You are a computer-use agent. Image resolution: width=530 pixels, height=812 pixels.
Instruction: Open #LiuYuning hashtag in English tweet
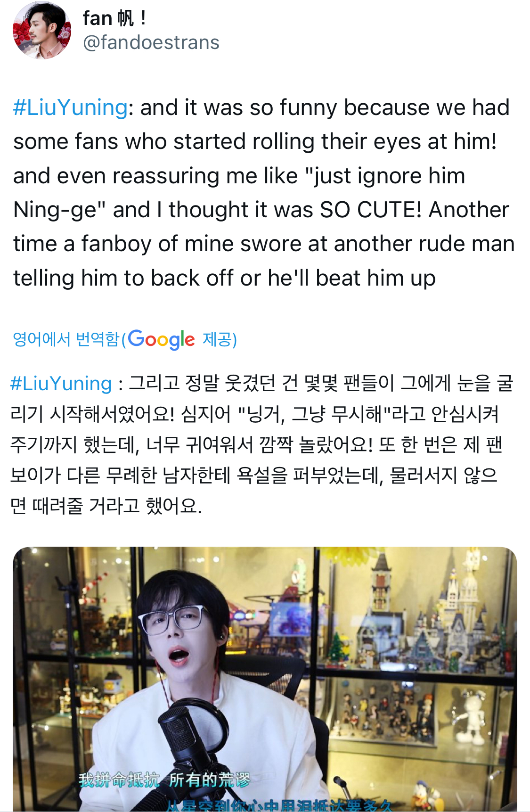pos(70,107)
